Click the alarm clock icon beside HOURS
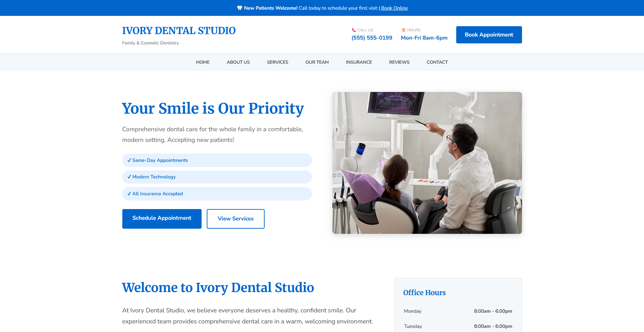The width and height of the screenshot is (644, 332). (403, 30)
